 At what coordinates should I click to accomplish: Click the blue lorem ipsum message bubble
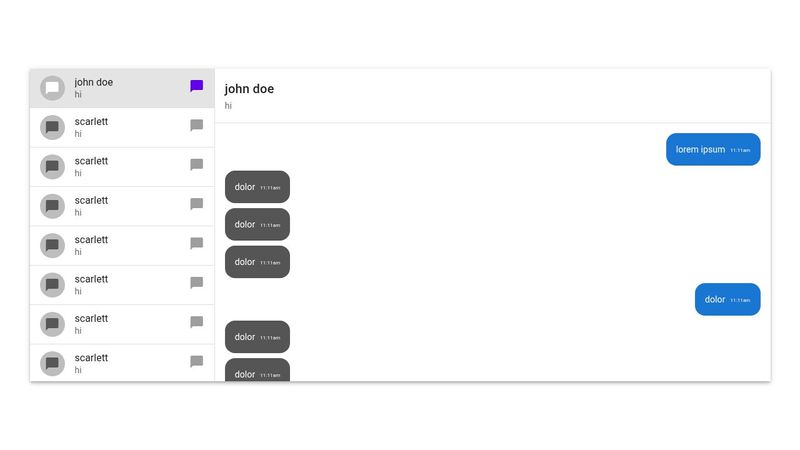point(713,149)
